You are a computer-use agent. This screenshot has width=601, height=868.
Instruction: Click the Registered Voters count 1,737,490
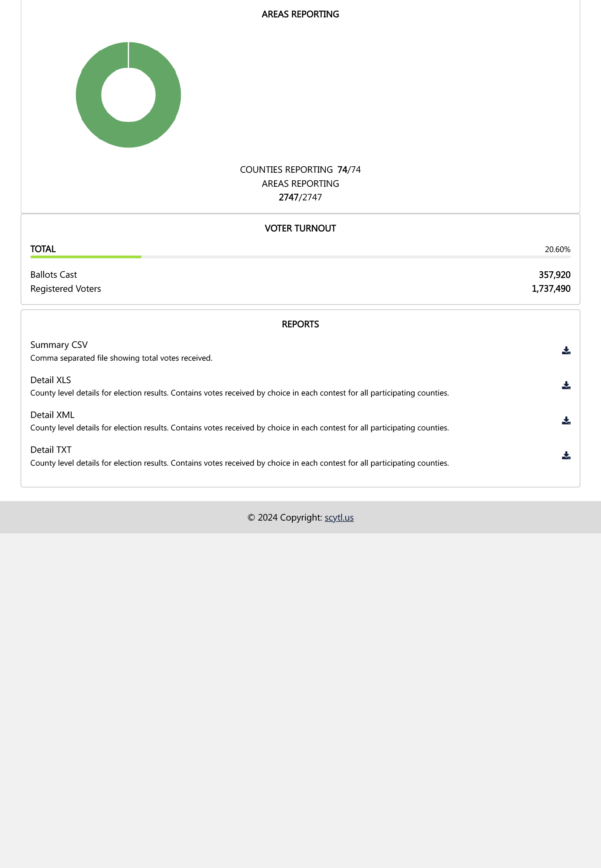(551, 289)
